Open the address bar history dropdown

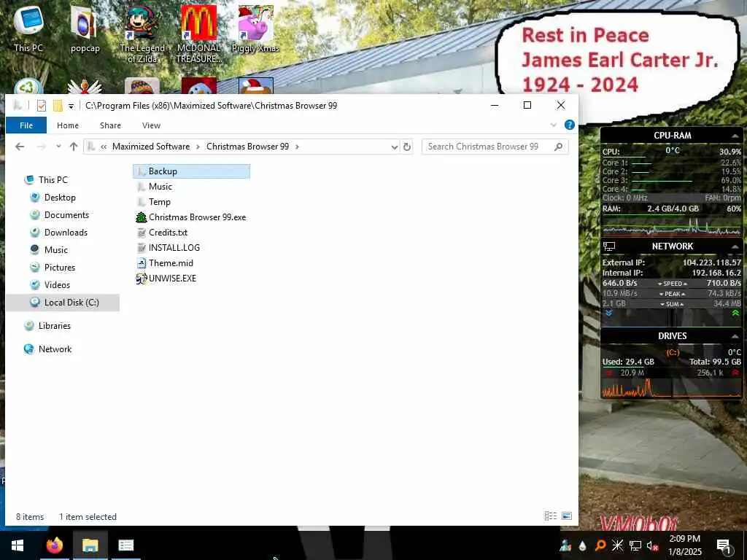(395, 147)
